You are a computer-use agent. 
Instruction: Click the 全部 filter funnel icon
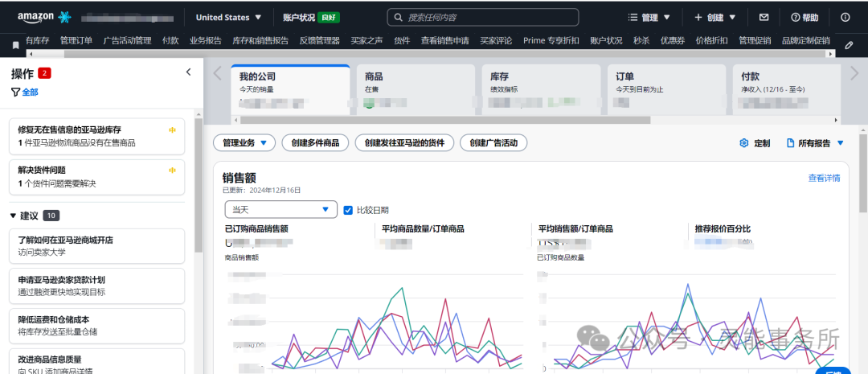pyautogui.click(x=15, y=92)
